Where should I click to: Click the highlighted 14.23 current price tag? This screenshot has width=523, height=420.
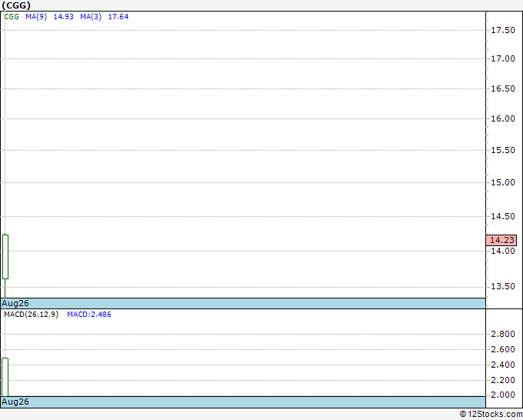[x=501, y=240]
